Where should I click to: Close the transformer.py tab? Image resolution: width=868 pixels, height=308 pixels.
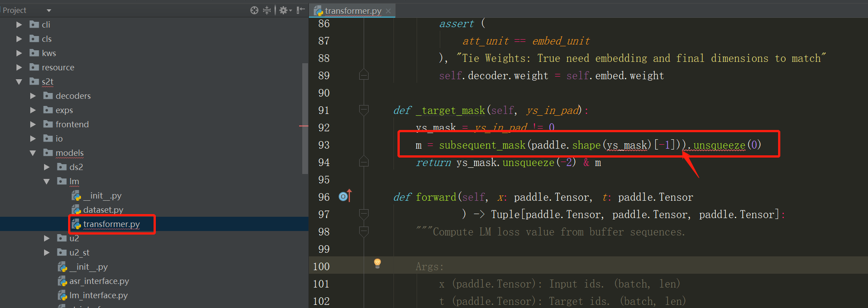point(388,11)
